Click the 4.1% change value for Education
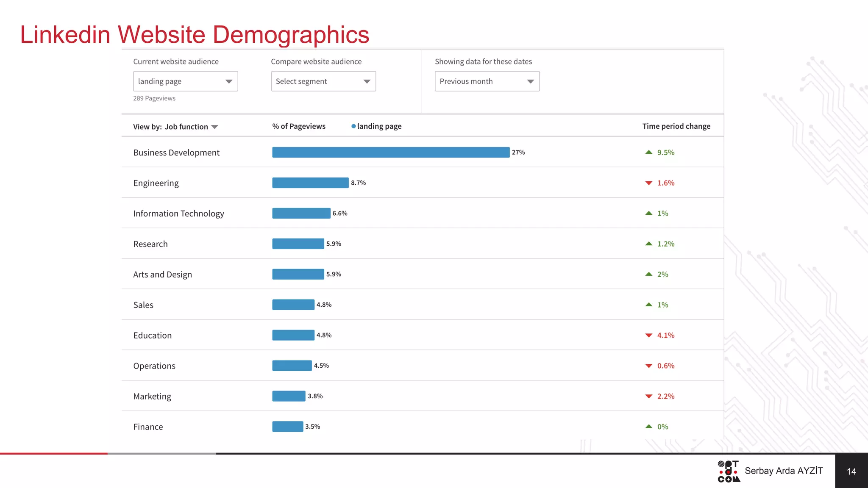This screenshot has height=488, width=868. 666,335
